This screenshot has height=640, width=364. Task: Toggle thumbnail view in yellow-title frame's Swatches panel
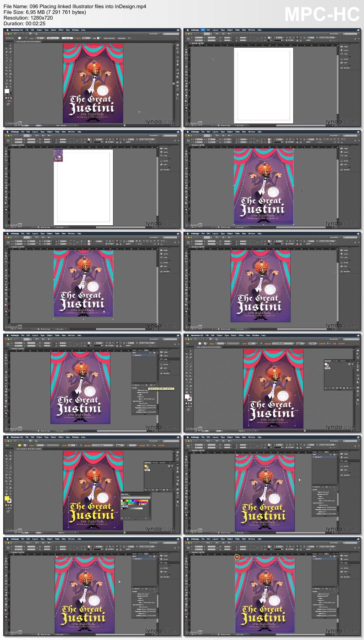[x=172, y=466]
